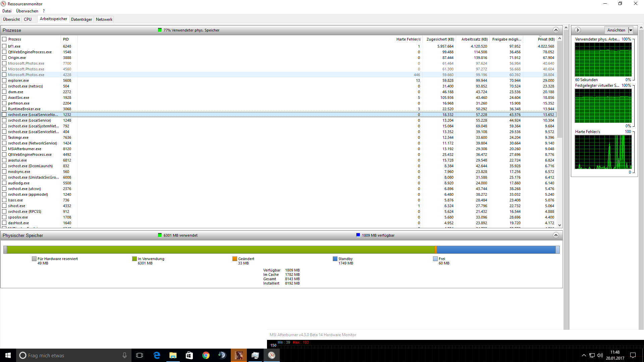Screen dimensions: 644x362
Task: Collapse the Prozesse section
Action: [556, 30]
